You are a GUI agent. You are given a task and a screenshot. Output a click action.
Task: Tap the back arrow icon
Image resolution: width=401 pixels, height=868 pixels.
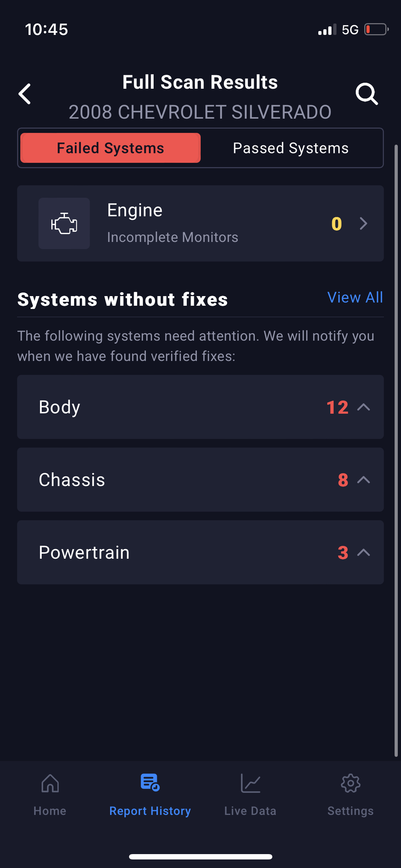[x=25, y=94]
